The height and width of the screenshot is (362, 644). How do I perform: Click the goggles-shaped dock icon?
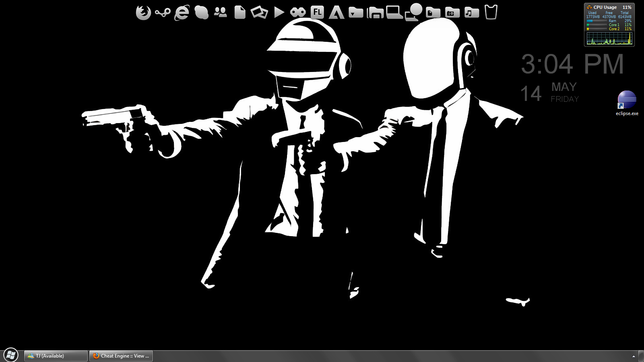click(298, 12)
